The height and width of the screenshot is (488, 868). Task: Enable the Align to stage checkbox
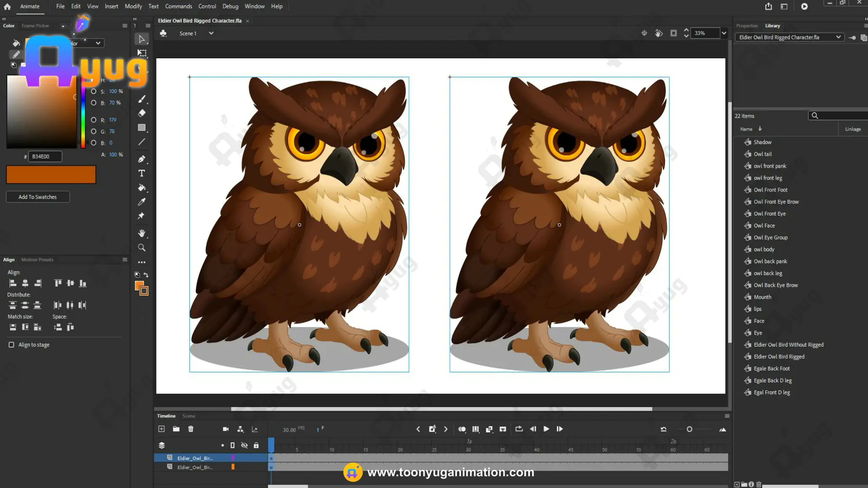pyautogui.click(x=11, y=345)
